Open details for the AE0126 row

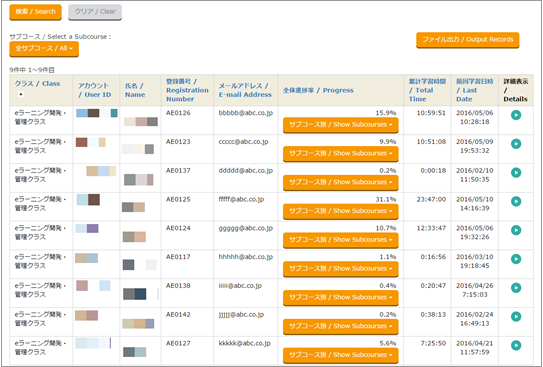tap(516, 115)
